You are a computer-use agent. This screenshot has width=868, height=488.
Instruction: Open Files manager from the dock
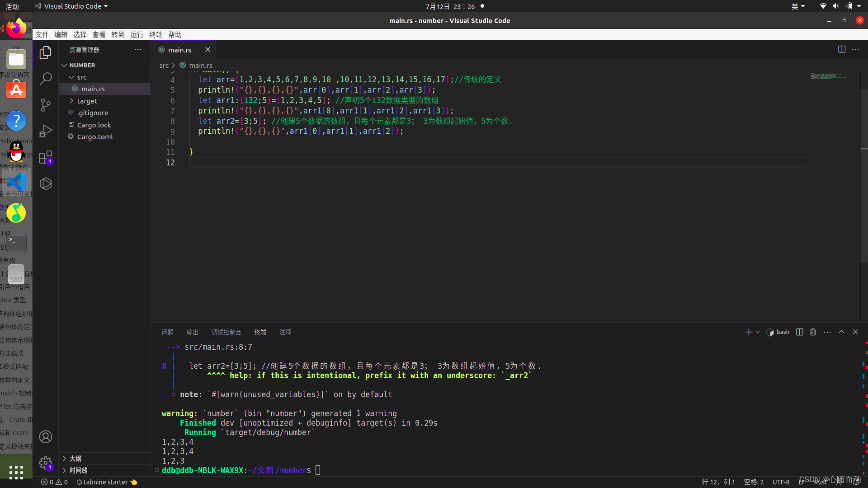[x=16, y=59]
